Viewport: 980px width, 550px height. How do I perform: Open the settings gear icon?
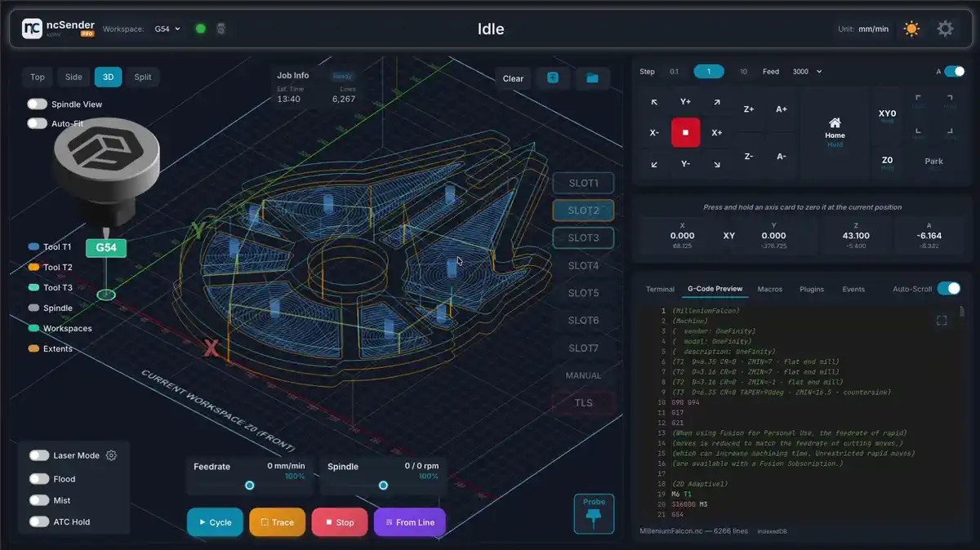coord(945,29)
